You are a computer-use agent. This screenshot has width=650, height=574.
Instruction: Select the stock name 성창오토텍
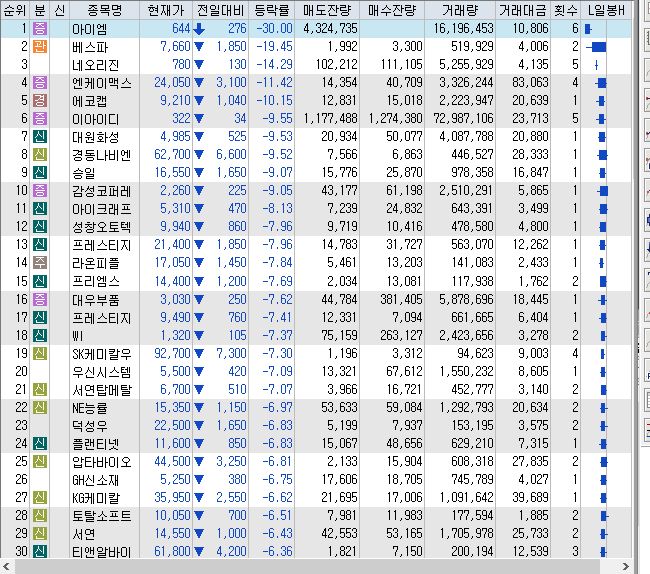(102, 227)
